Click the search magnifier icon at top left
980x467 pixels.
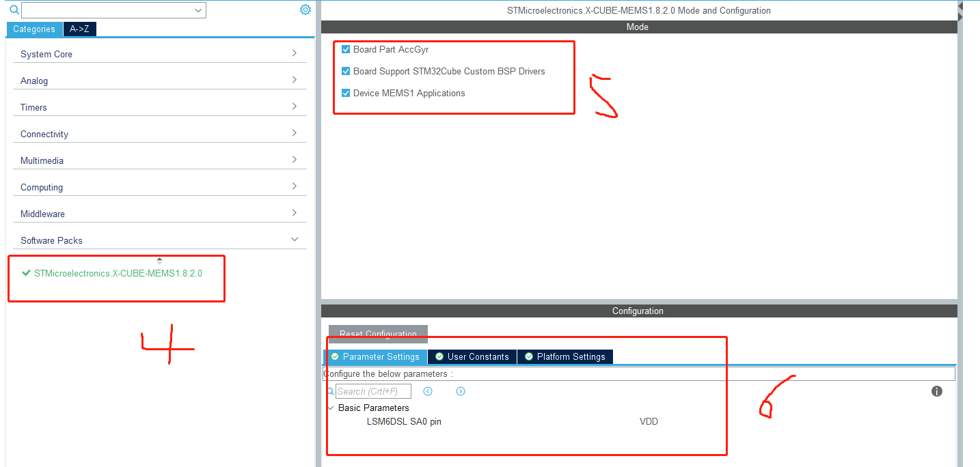(14, 10)
